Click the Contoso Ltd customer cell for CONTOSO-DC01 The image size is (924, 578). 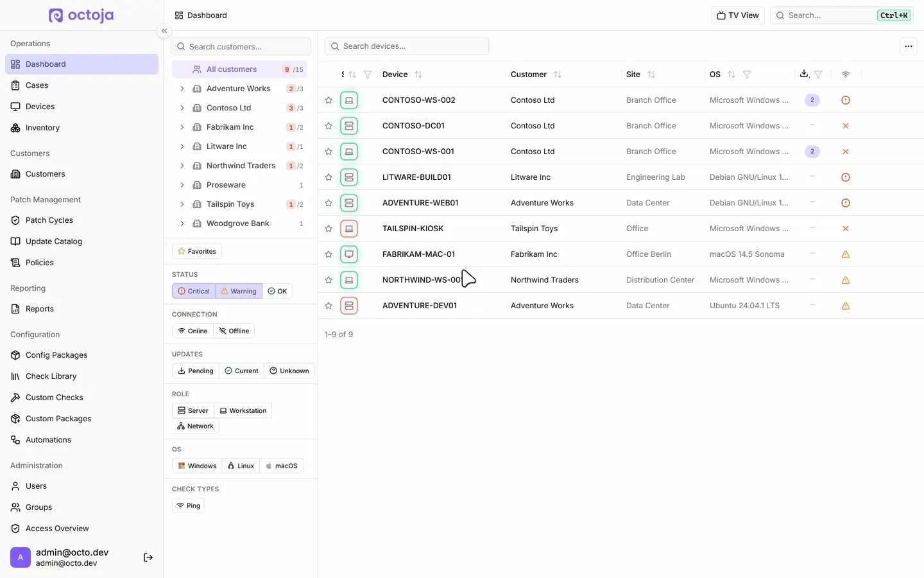533,126
